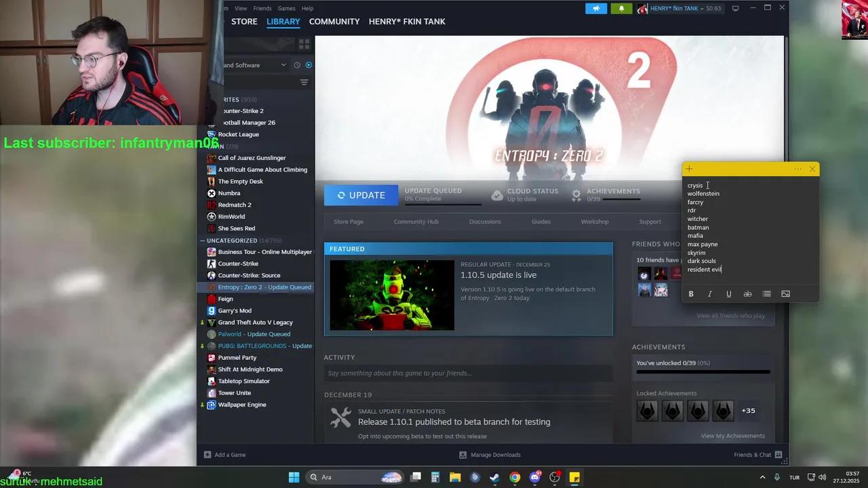The height and width of the screenshot is (488, 868).
Task: Open the Cloud Status icon
Action: 497,195
